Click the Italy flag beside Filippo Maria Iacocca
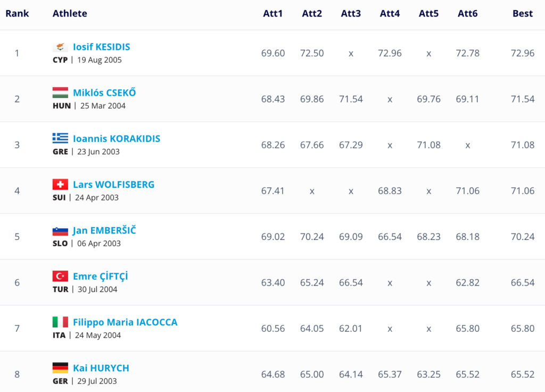 click(60, 322)
